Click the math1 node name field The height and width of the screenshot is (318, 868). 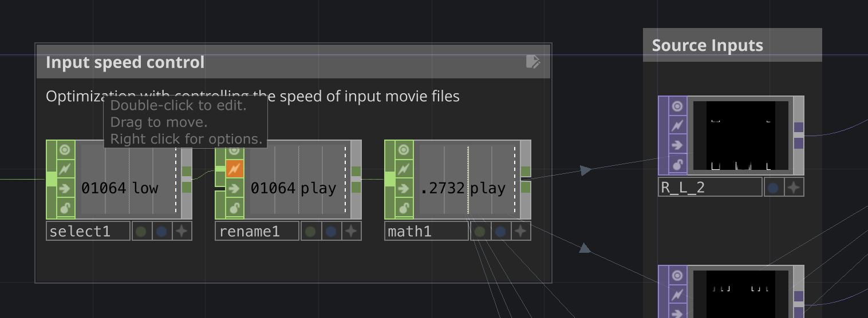pyautogui.click(x=426, y=231)
